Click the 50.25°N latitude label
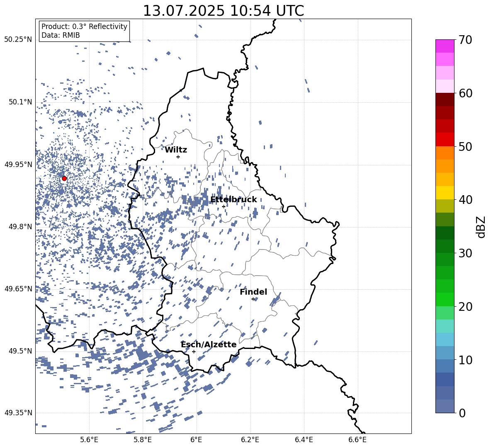 (18, 40)
